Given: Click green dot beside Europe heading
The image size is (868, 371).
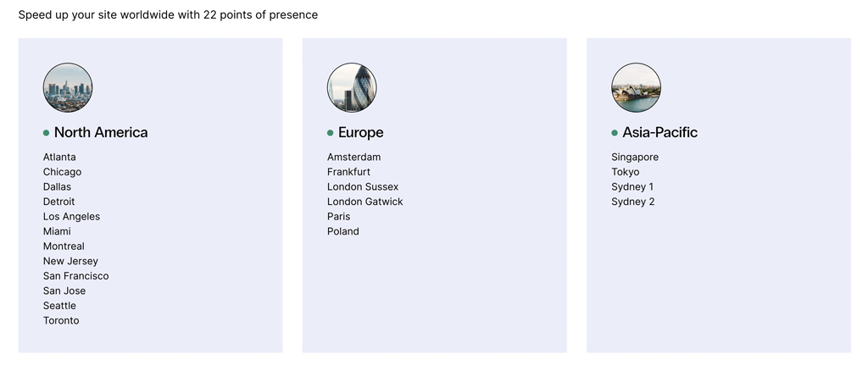Looking at the screenshot, I should pos(330,133).
